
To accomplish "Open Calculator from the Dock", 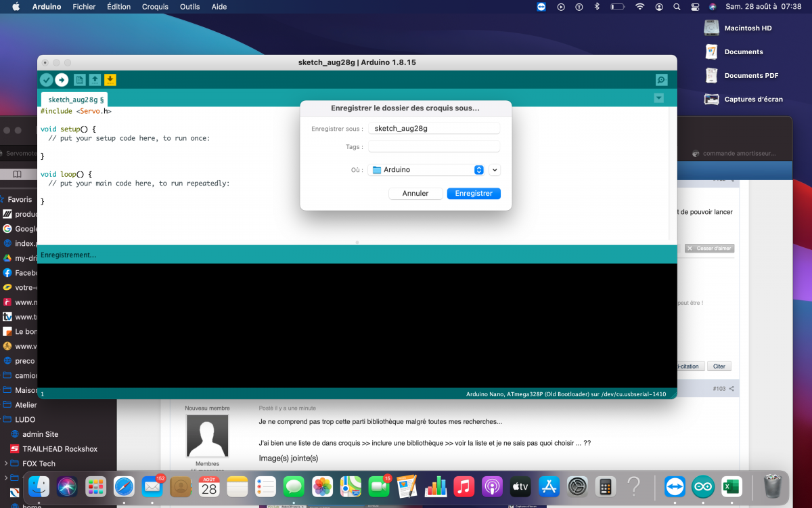I will (606, 486).
